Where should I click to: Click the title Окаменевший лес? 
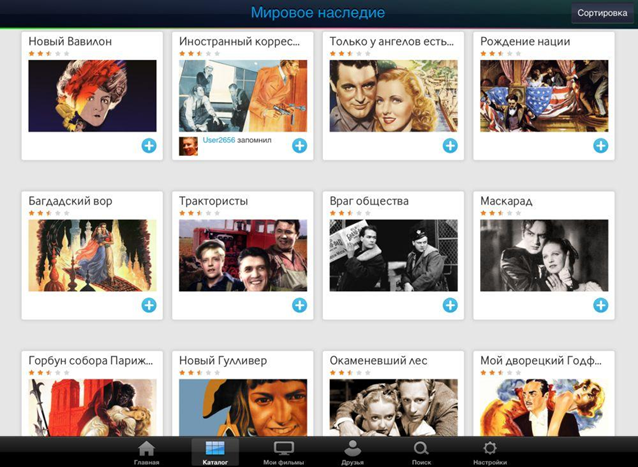[378, 360]
